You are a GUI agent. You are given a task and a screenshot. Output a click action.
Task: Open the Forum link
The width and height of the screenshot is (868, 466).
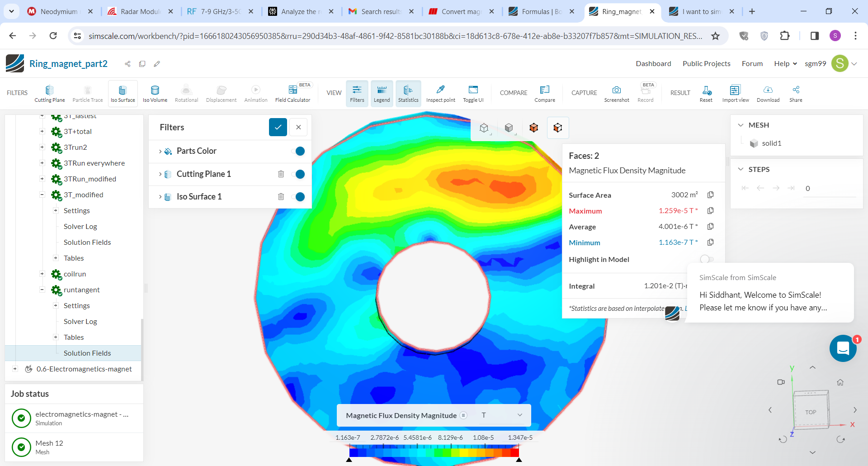pos(752,64)
